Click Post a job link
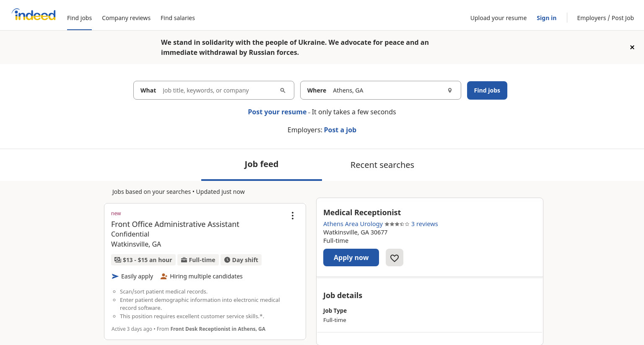Screen dimensions: 644x345 click(340, 130)
